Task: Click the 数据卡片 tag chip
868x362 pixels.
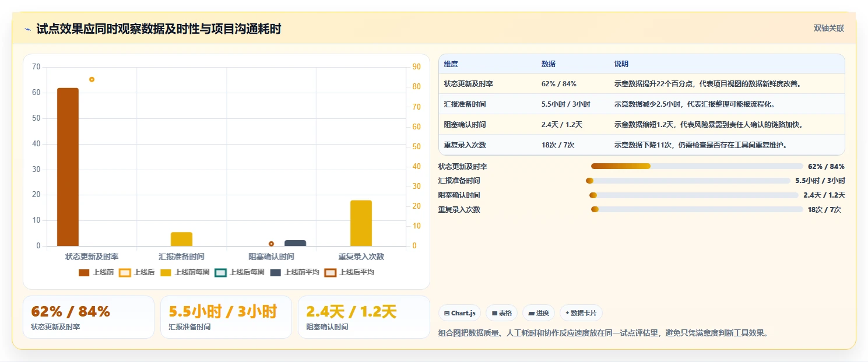Action: pos(581,313)
